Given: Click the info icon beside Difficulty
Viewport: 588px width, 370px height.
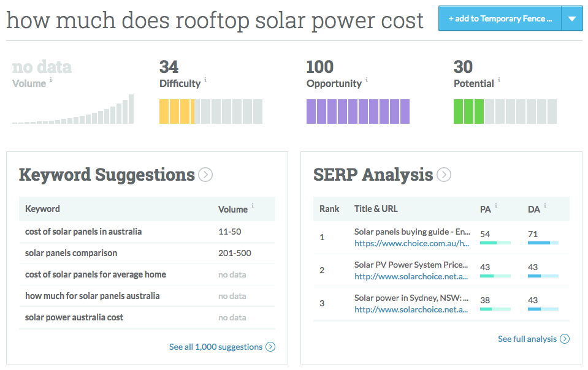Looking at the screenshot, I should tap(205, 80).
